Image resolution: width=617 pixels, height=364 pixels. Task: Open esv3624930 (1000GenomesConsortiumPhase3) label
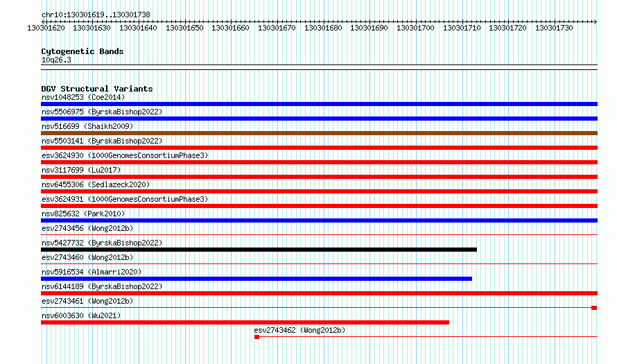click(125, 155)
